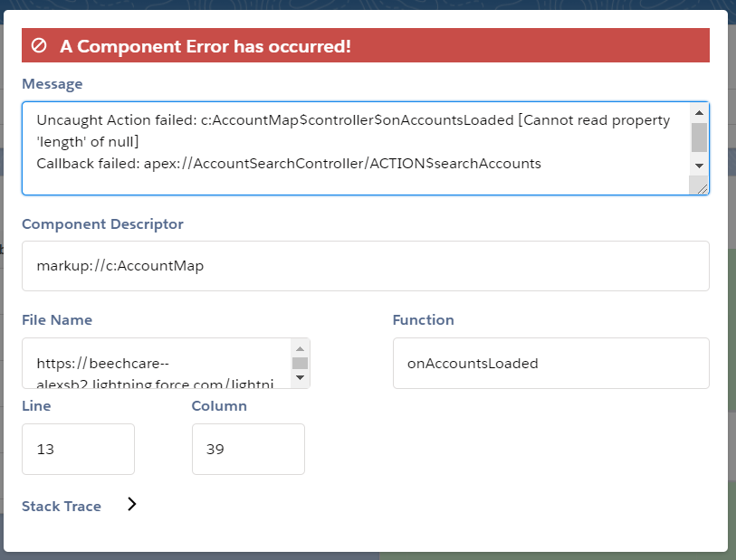Click the Message box scroll-down arrow
Viewport: 736px width, 560px height.
tap(698, 166)
